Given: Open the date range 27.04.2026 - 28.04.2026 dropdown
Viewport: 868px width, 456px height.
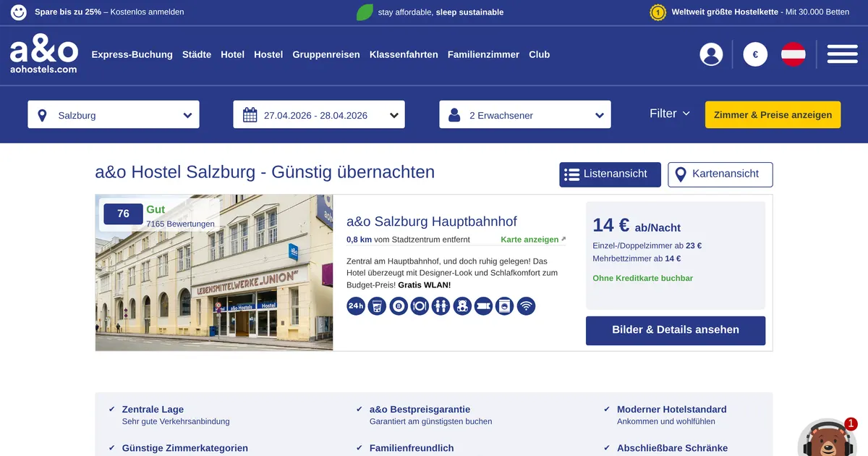Looking at the screenshot, I should [x=319, y=114].
